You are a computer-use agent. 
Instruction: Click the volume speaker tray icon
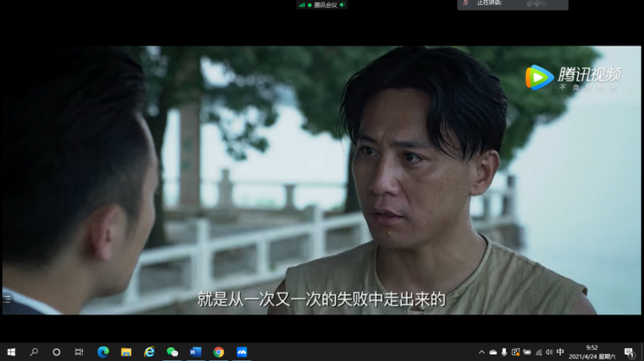tap(549, 352)
